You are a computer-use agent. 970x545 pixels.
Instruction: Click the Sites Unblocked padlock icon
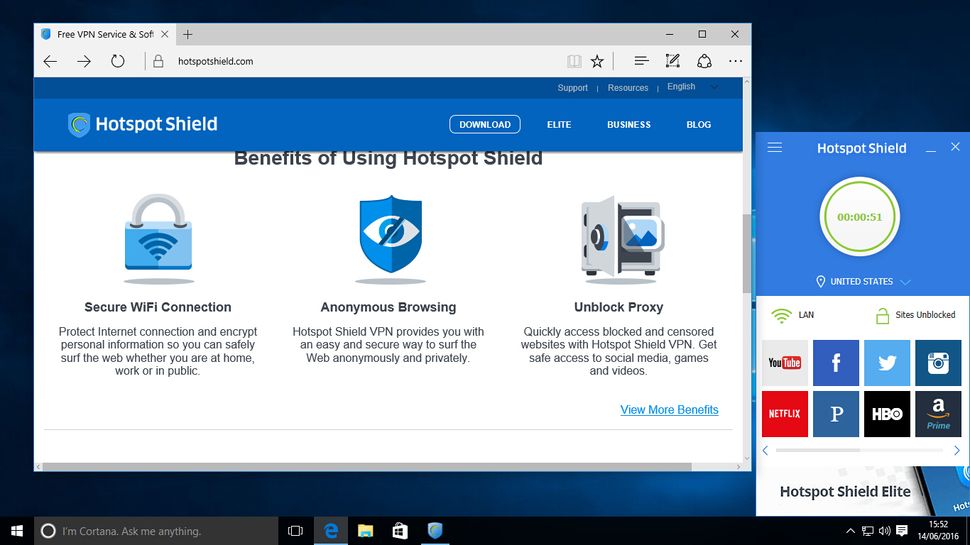882,315
